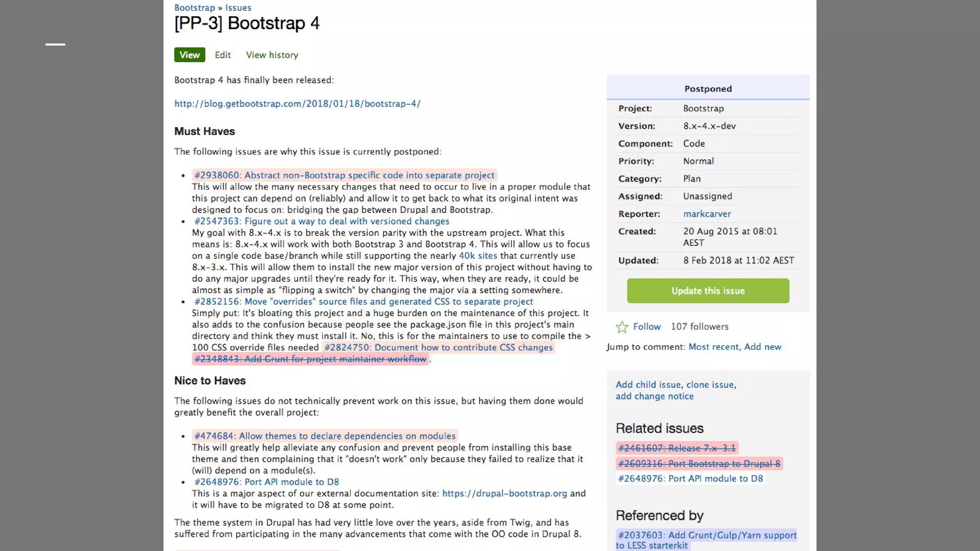
Task: Open related issue #2648976 in Related issues
Action: [x=690, y=478]
